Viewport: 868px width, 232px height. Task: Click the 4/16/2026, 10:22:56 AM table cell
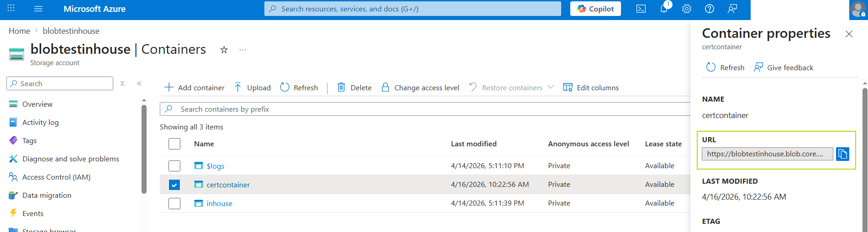pos(489,185)
